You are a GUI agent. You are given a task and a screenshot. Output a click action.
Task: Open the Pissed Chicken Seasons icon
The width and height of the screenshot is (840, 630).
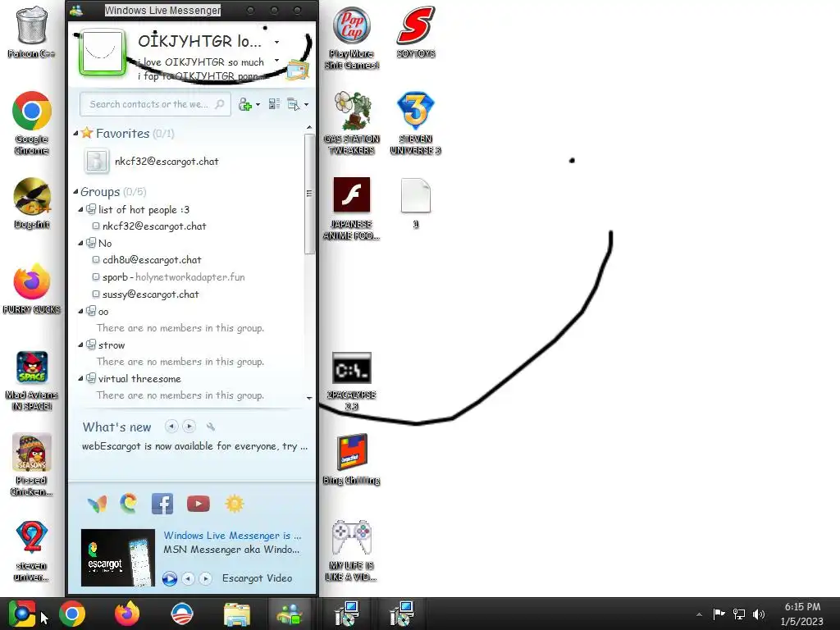point(32,464)
